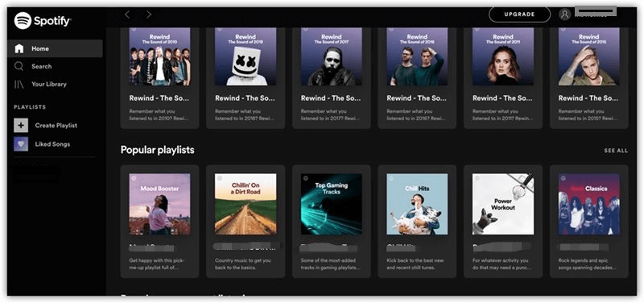The image size is (644, 303).
Task: Click the user avatar icon
Action: tap(565, 15)
